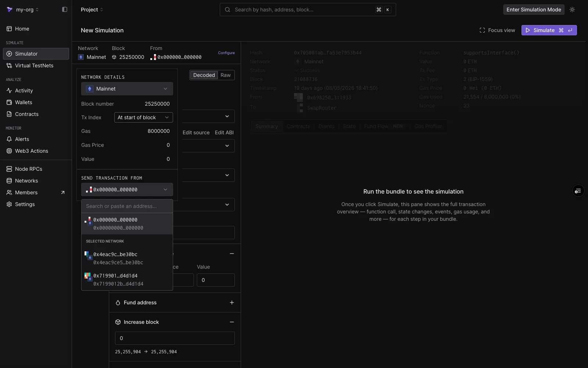
Task: Open the Gas Profiler tab
Action: click(428, 126)
